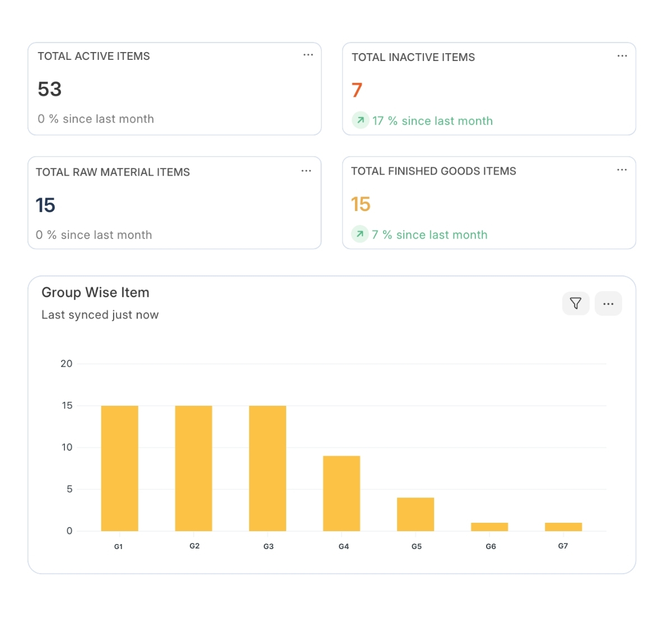The width and height of the screenshot is (672, 628).
Task: Open the Total Inactive Items card menu
Action: pos(622,56)
